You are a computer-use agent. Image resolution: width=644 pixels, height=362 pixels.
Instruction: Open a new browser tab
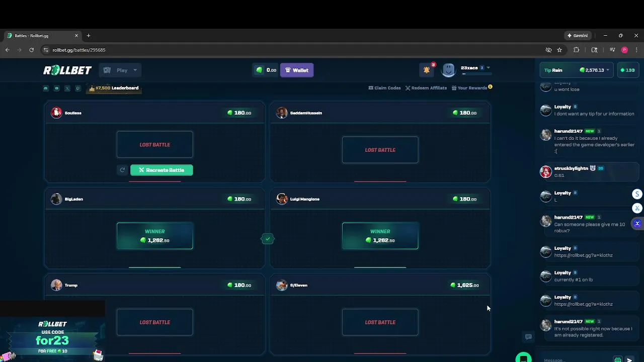(89, 36)
